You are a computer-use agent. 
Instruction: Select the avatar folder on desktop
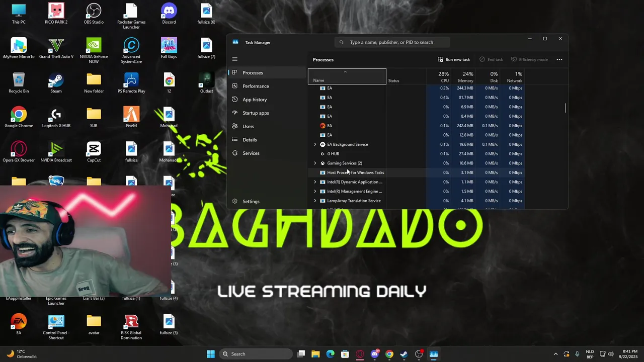pos(94,324)
